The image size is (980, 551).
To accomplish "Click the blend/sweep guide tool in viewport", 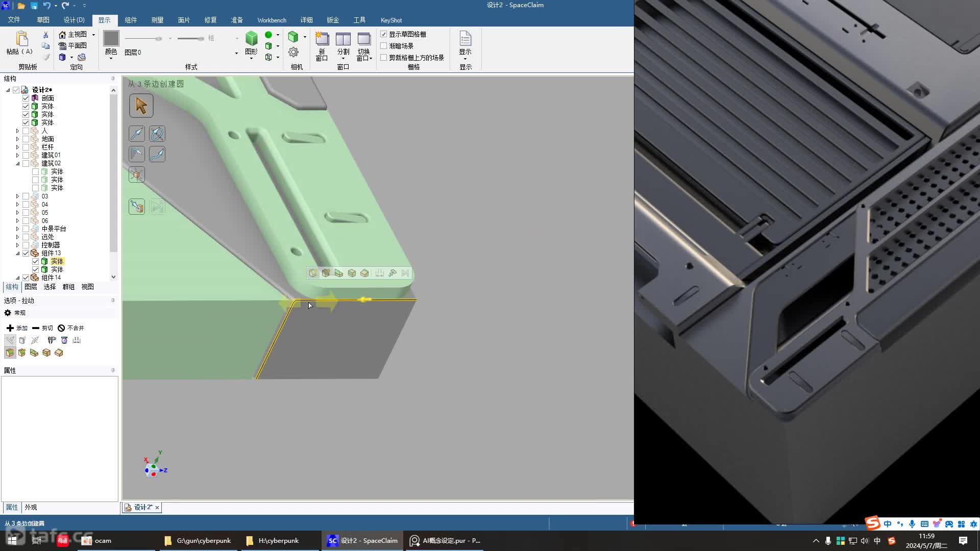I will (157, 154).
